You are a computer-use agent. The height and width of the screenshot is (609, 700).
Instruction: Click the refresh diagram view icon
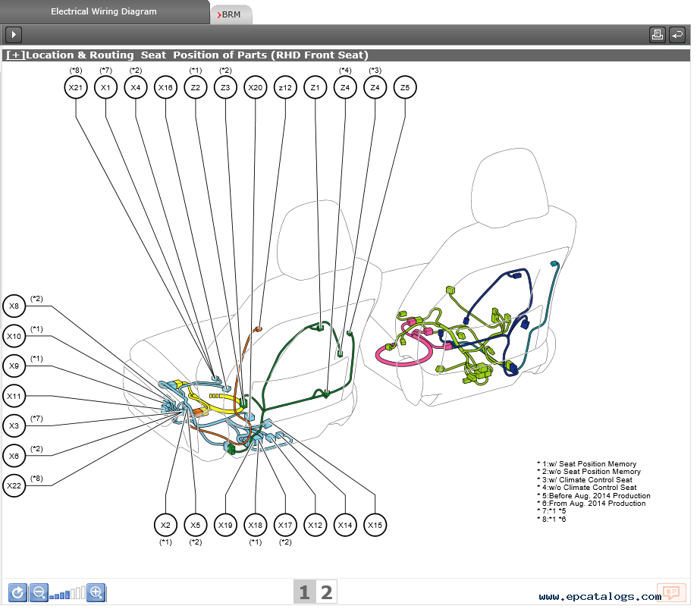coord(17,592)
